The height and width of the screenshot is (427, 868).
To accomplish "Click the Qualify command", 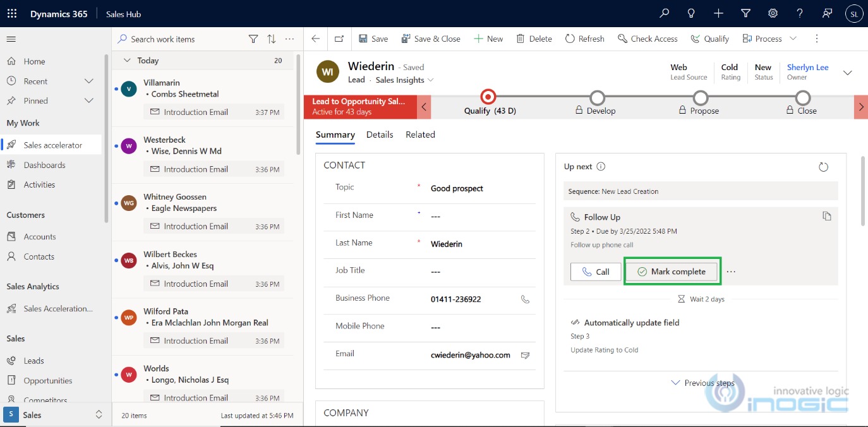I will click(x=709, y=39).
